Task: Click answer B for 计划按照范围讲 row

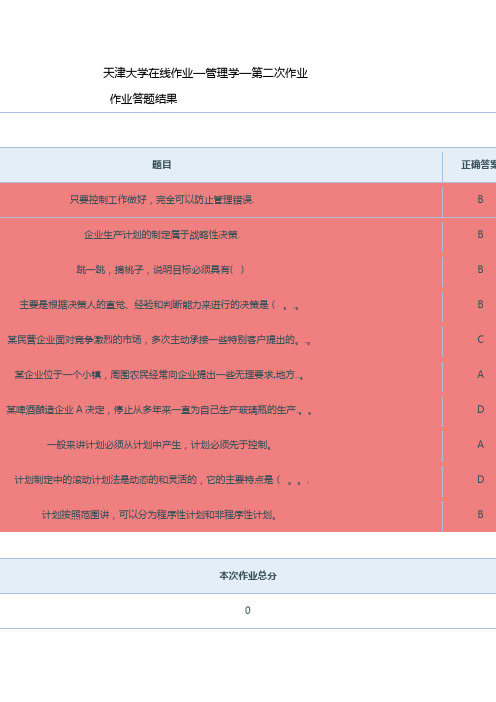Action: pyautogui.click(x=480, y=515)
